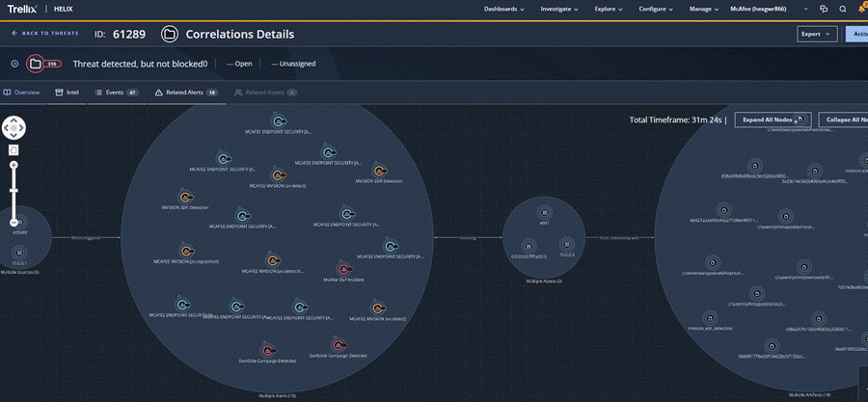Click the 'Which triggered' edge label

pos(85,238)
